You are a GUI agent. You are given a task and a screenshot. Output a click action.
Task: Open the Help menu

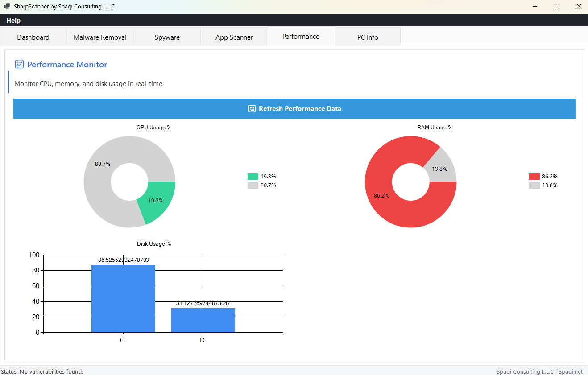[13, 21]
